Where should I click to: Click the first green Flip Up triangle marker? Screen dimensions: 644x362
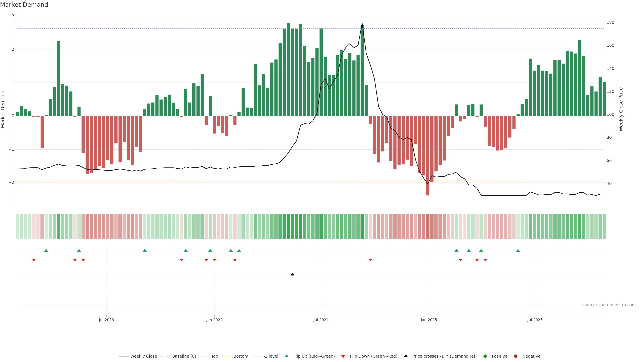46,250
